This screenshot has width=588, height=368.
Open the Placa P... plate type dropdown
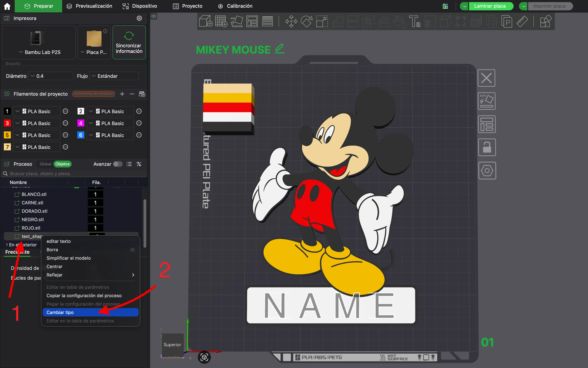94,43
